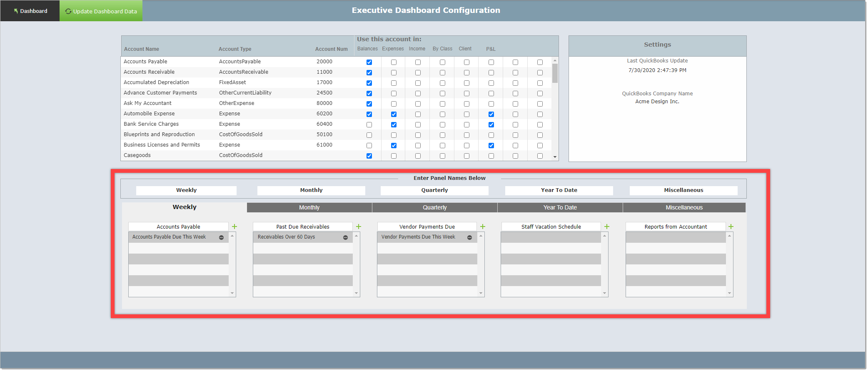Viewport: 868px width, 371px height.
Task: Select the Weekly tab
Action: (x=185, y=207)
